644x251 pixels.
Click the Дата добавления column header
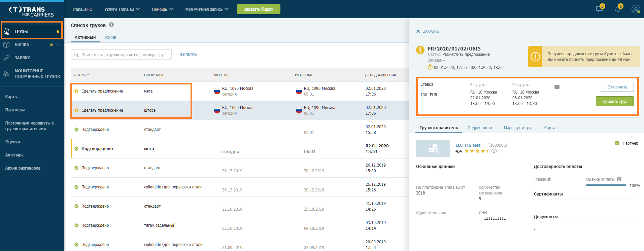[380, 75]
